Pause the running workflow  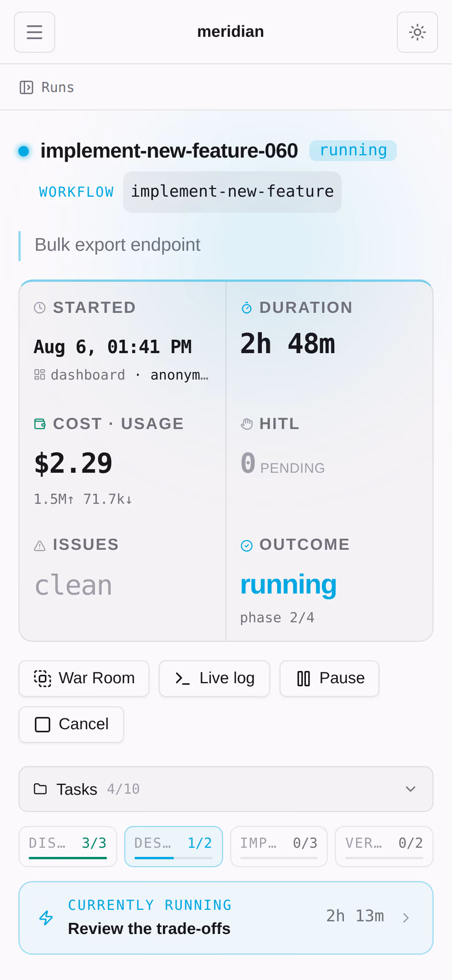pyautogui.click(x=330, y=679)
